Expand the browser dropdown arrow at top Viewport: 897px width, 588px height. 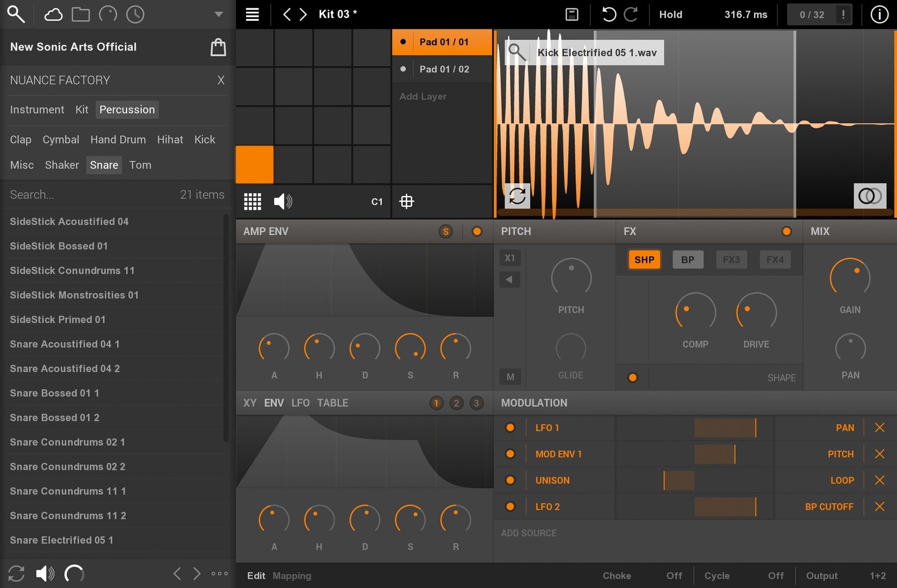pos(219,15)
